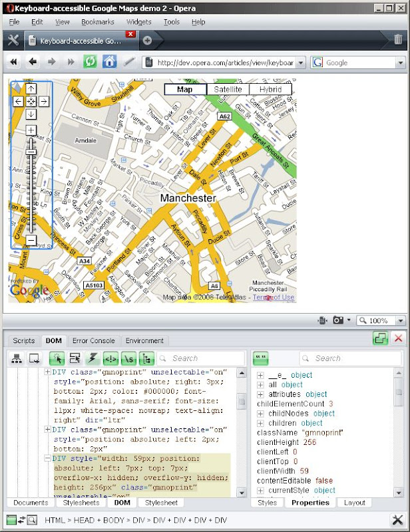The height and width of the screenshot is (532, 410).
Task: Go forward to the next page
Action: [x=52, y=62]
